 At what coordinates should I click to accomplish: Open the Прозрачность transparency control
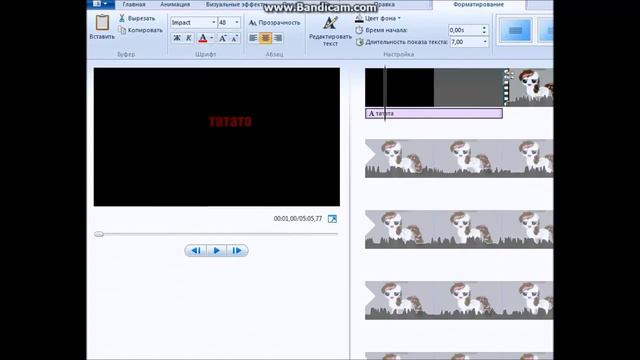point(274,23)
